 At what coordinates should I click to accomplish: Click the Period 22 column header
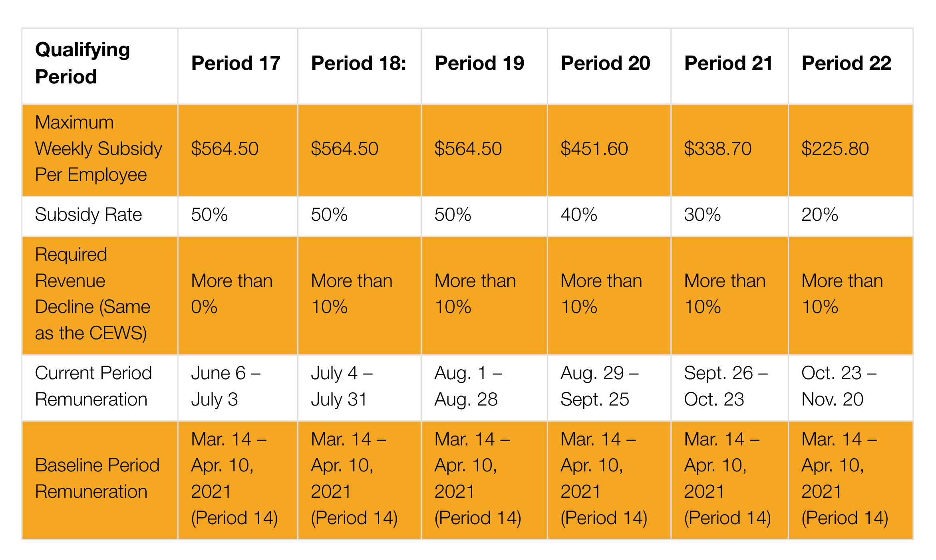(x=846, y=63)
